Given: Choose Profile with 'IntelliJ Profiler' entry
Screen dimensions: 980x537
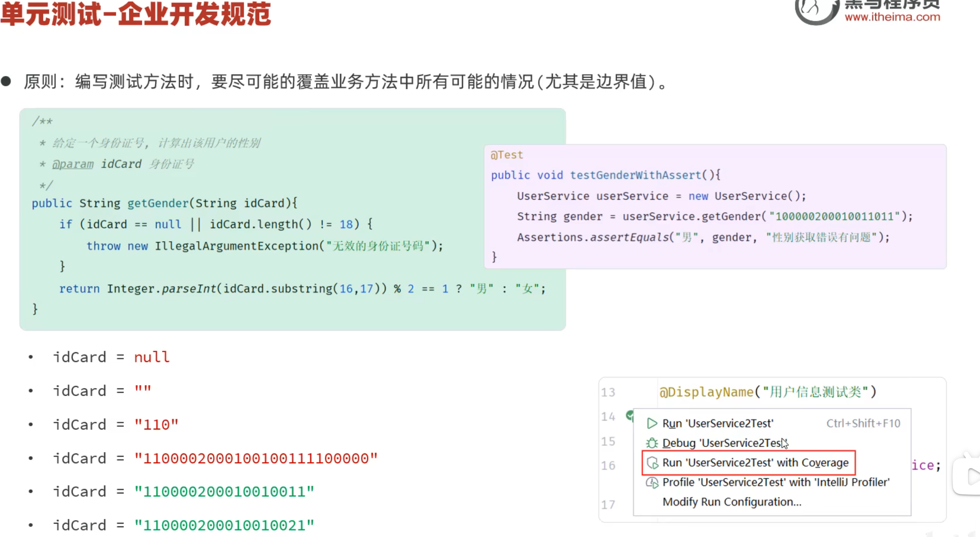Looking at the screenshot, I should point(776,482).
